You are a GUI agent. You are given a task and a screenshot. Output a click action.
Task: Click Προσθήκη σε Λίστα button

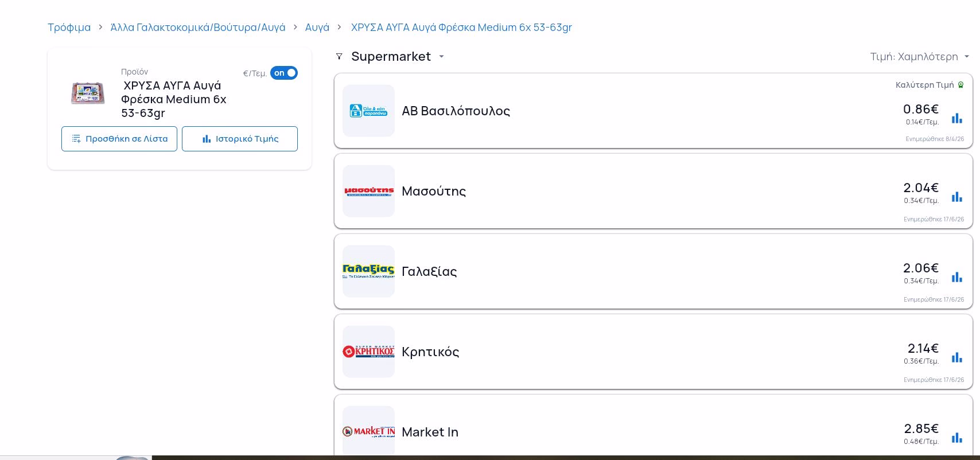[x=119, y=139]
